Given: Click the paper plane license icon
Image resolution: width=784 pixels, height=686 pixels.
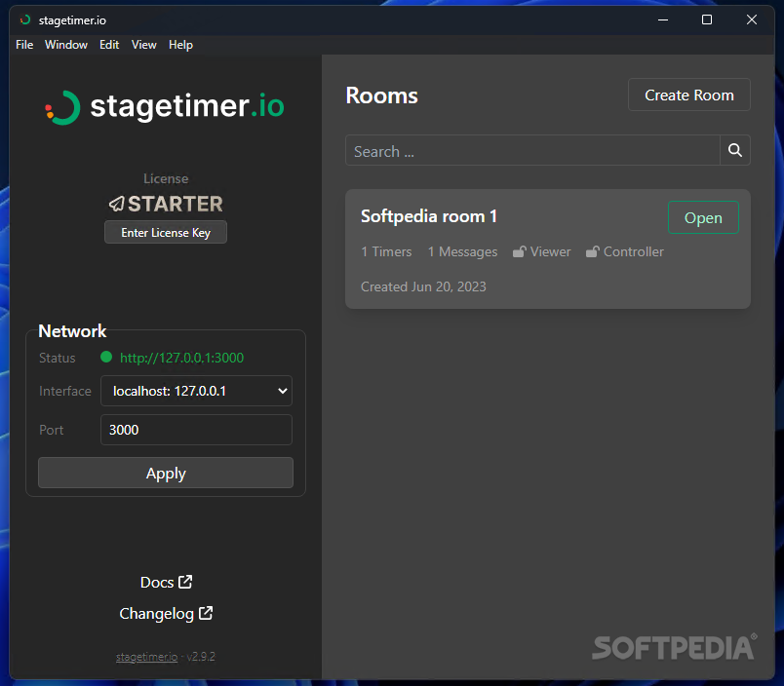Looking at the screenshot, I should pos(116,204).
